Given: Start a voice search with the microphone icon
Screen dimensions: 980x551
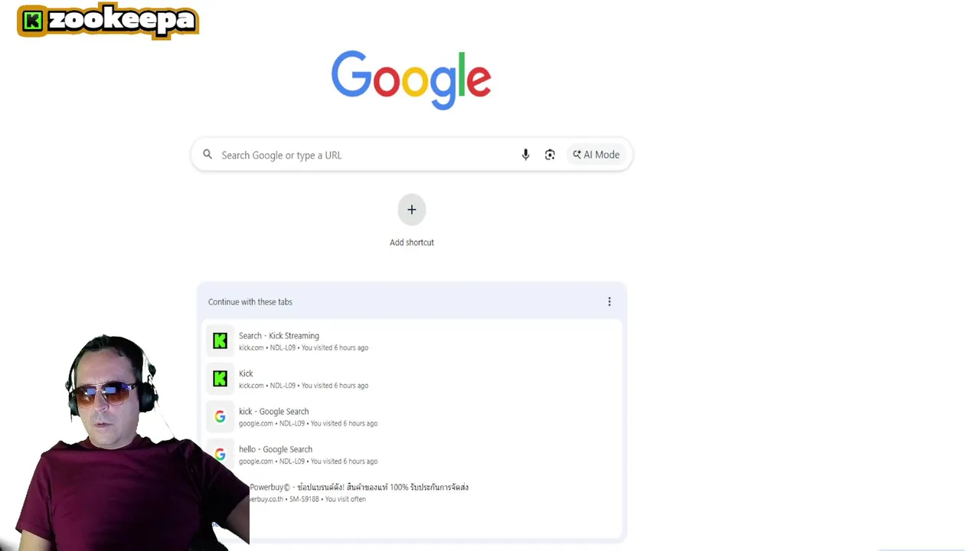Looking at the screenshot, I should click(525, 155).
